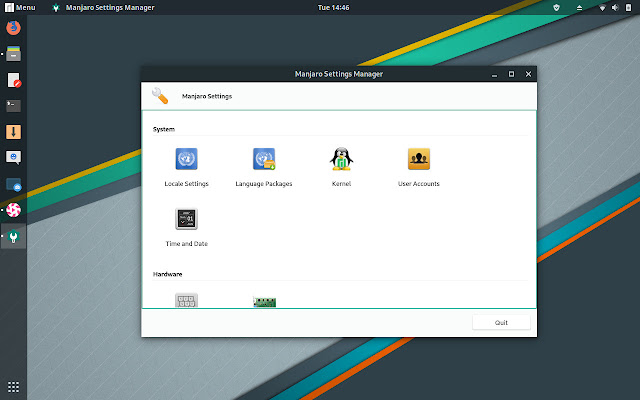640x400 pixels.
Task: Open the Keyboard hardware icon
Action: [187, 300]
